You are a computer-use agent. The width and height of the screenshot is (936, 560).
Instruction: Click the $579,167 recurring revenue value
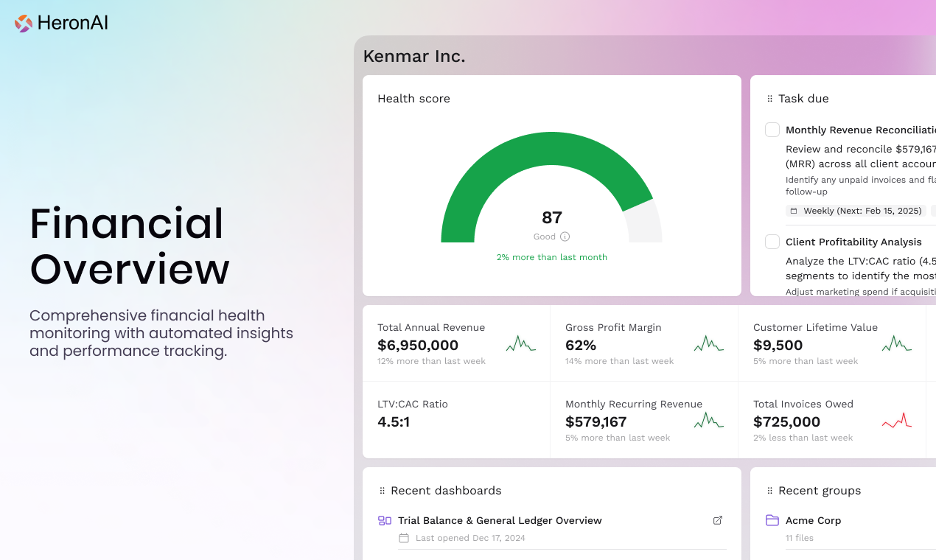coord(596,421)
